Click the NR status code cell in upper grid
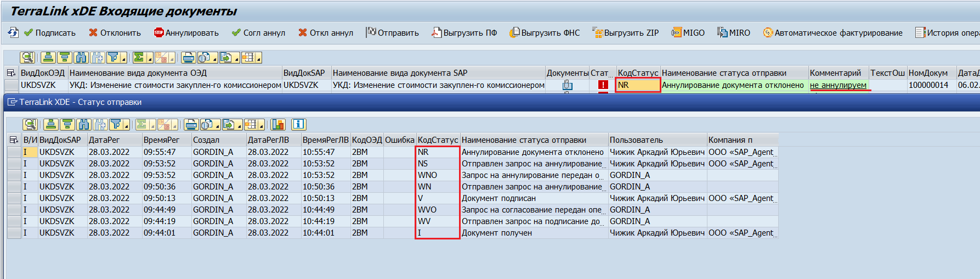Viewport: 980px width, 279px height. [637, 85]
